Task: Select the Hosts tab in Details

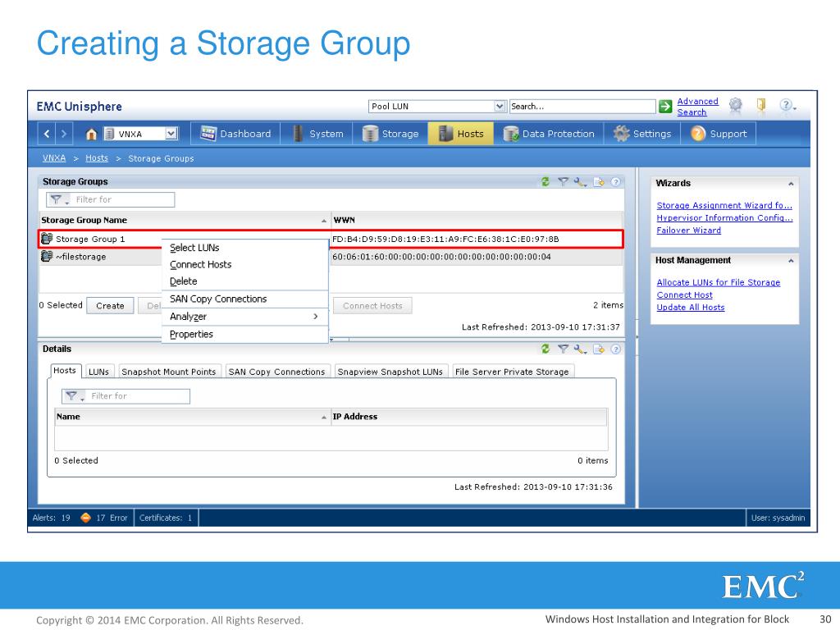Action: point(65,371)
